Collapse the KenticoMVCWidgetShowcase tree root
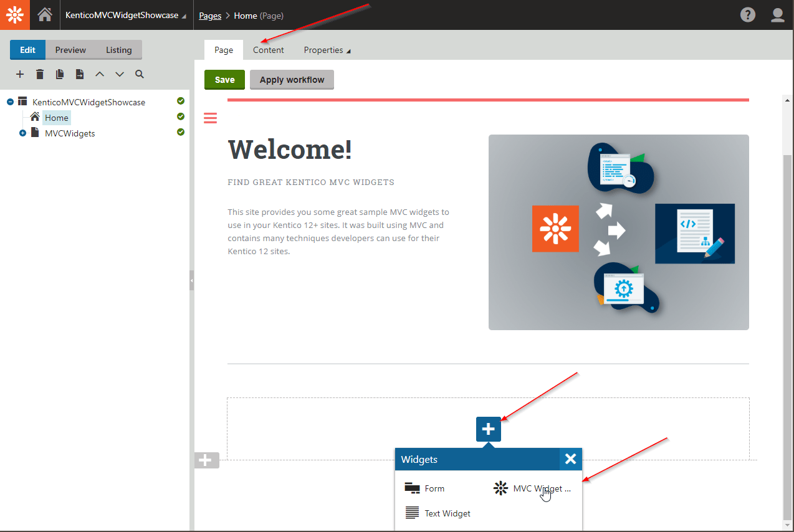This screenshot has height=532, width=794. (10, 102)
